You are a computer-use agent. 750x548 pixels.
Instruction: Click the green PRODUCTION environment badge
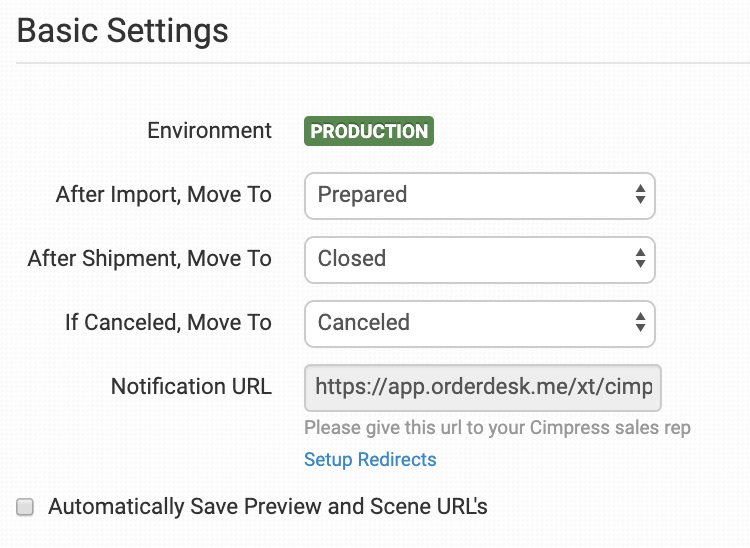click(x=369, y=131)
